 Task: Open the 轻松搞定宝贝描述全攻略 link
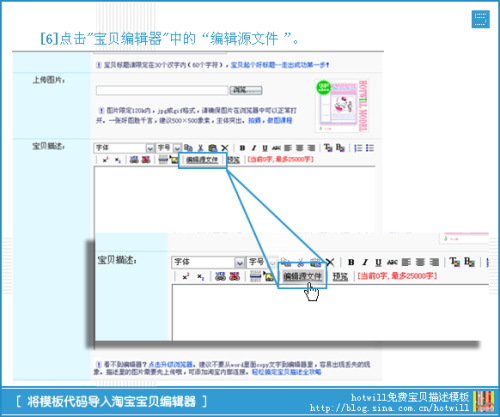click(286, 372)
